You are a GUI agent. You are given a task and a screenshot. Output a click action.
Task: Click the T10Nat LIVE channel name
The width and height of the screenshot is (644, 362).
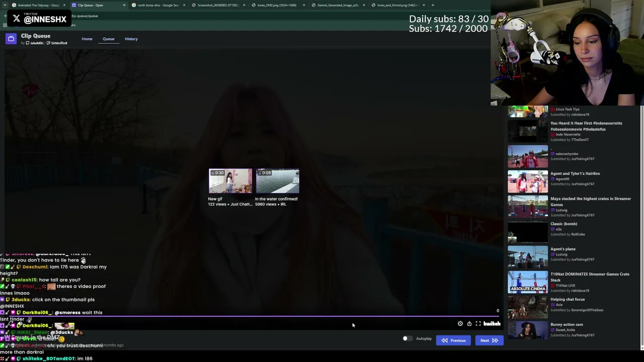tap(566, 286)
